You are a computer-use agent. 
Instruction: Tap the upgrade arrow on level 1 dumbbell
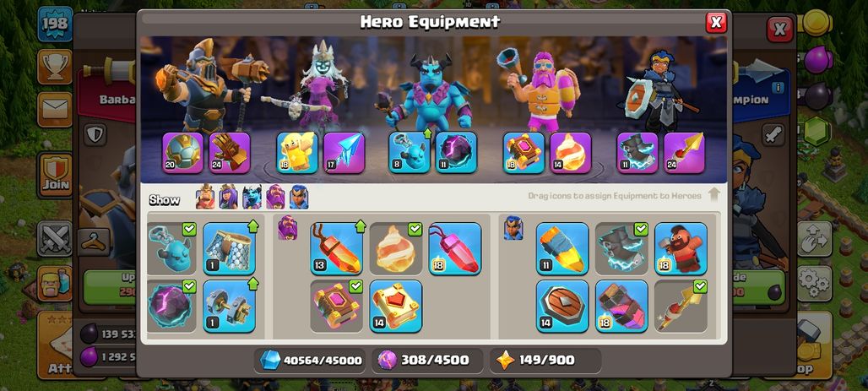(253, 284)
